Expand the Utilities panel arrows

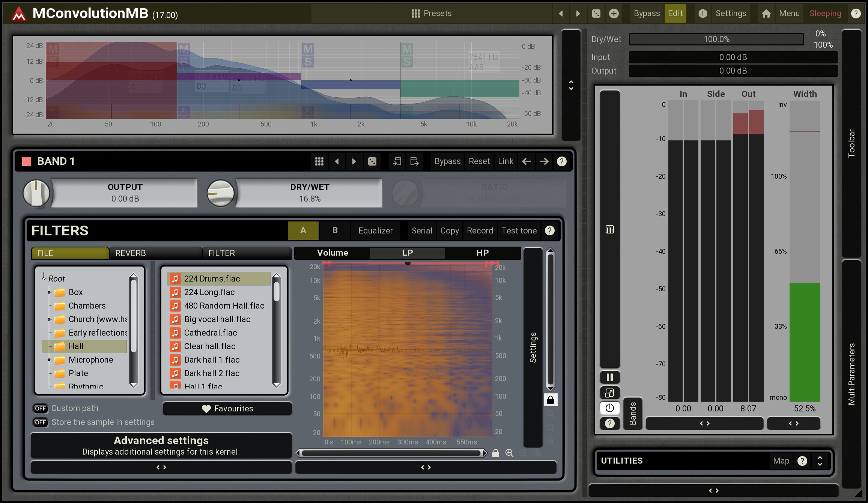pos(820,461)
